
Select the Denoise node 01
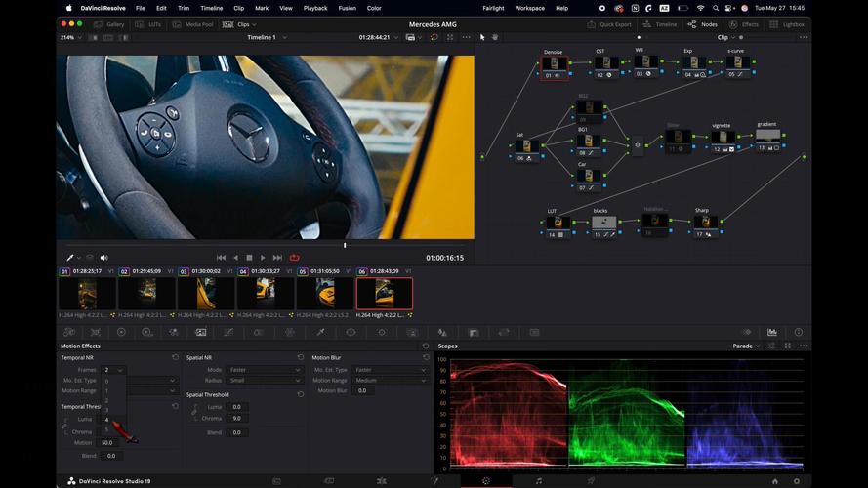pyautogui.click(x=555, y=65)
